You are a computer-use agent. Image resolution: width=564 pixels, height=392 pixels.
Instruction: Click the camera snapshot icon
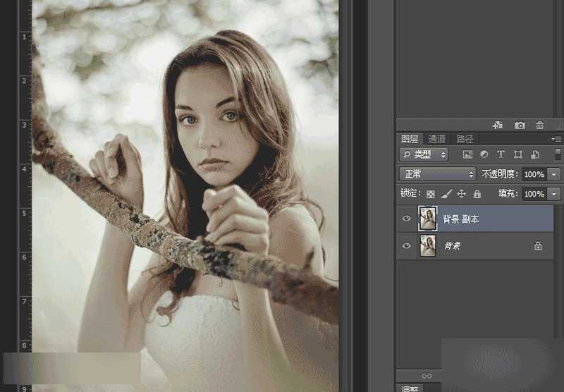(x=520, y=125)
